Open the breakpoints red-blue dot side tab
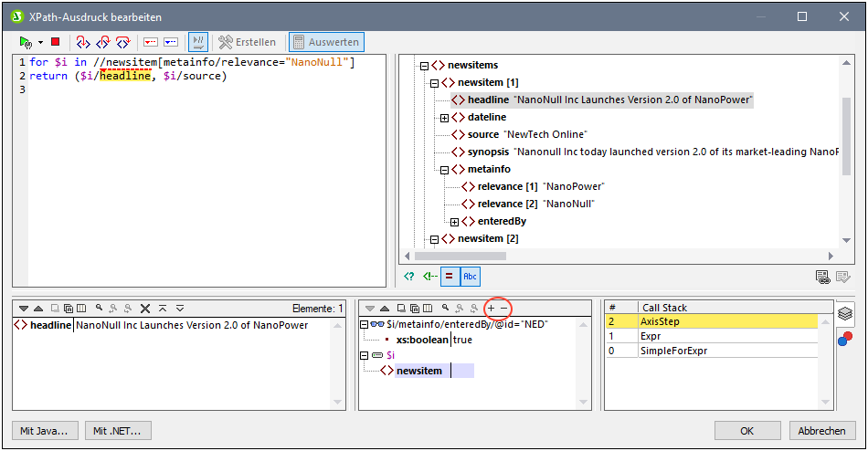Screen dimensions: 868x451 coord(845,340)
